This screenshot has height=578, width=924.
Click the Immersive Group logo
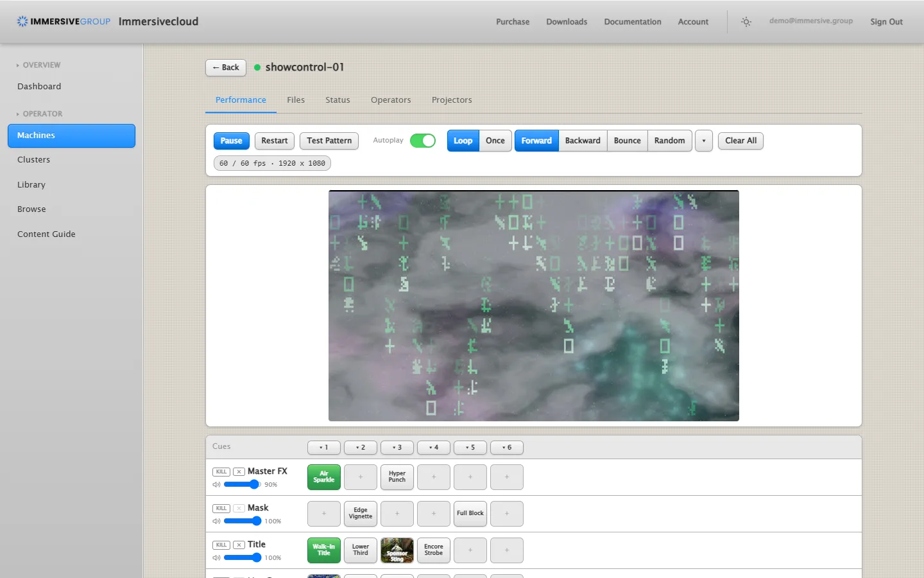[64, 21]
